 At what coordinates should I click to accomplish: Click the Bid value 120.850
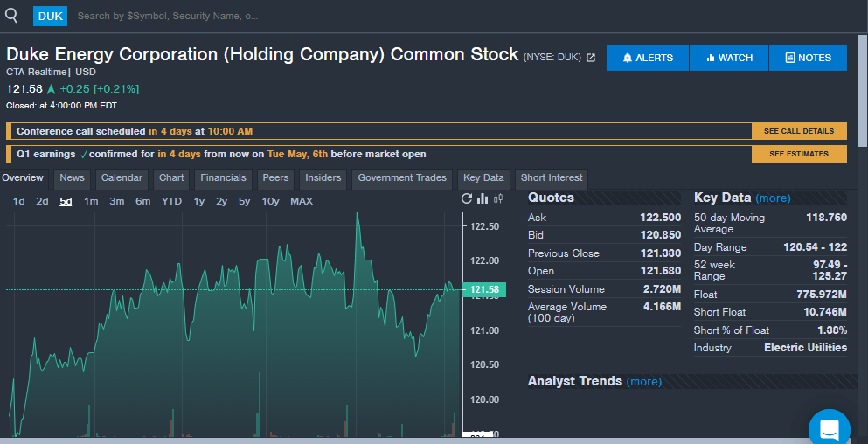click(661, 235)
